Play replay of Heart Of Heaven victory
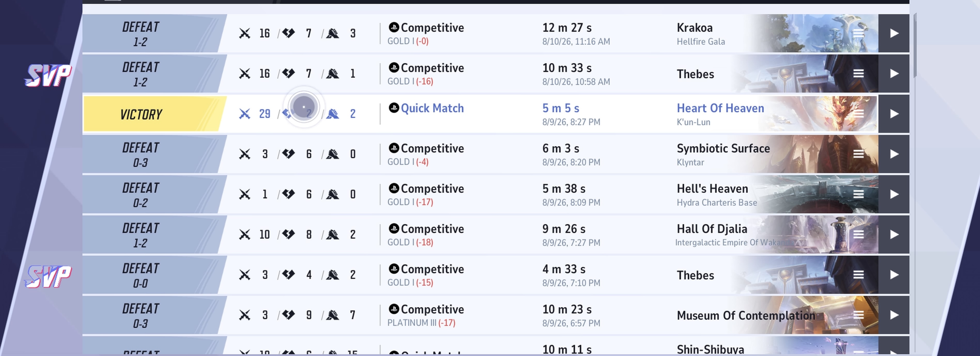This screenshot has height=356, width=980. point(894,114)
